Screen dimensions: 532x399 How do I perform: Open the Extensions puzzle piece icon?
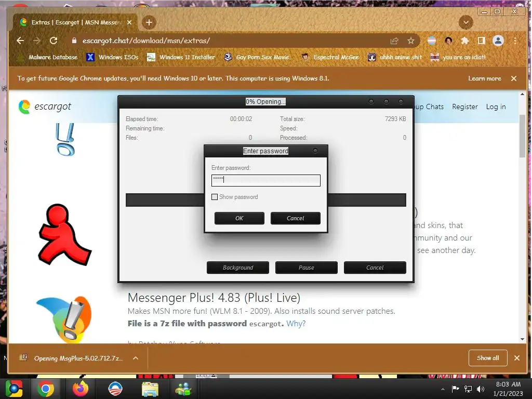465,41
